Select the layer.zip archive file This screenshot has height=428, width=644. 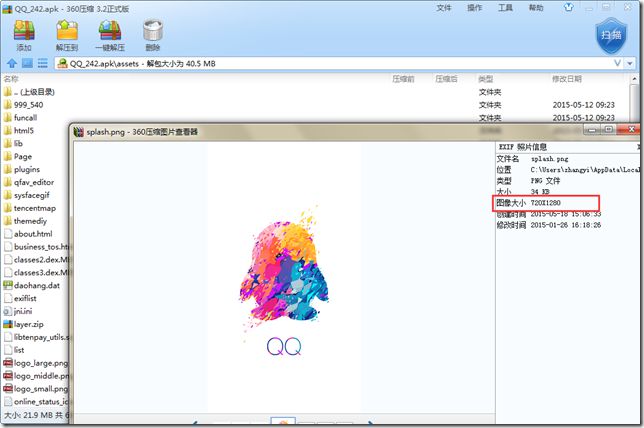23,324
